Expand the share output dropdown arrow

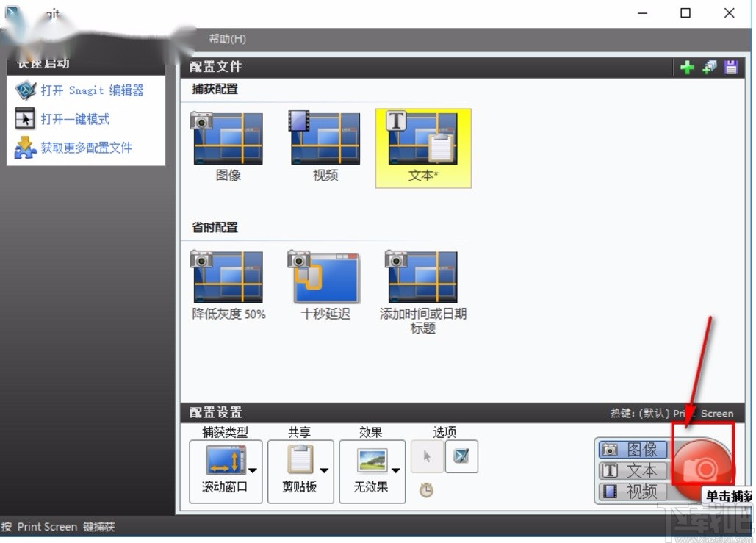(x=324, y=470)
